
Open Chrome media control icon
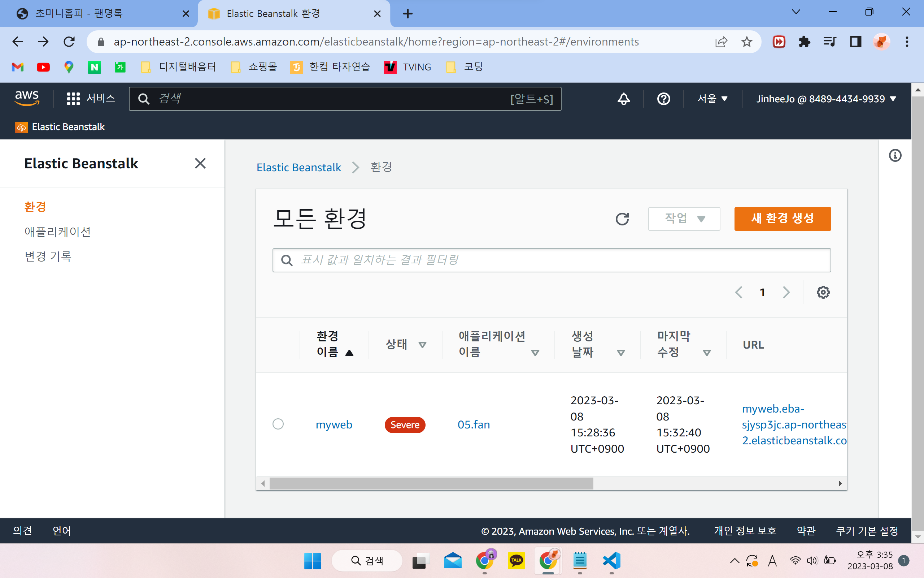pyautogui.click(x=830, y=42)
